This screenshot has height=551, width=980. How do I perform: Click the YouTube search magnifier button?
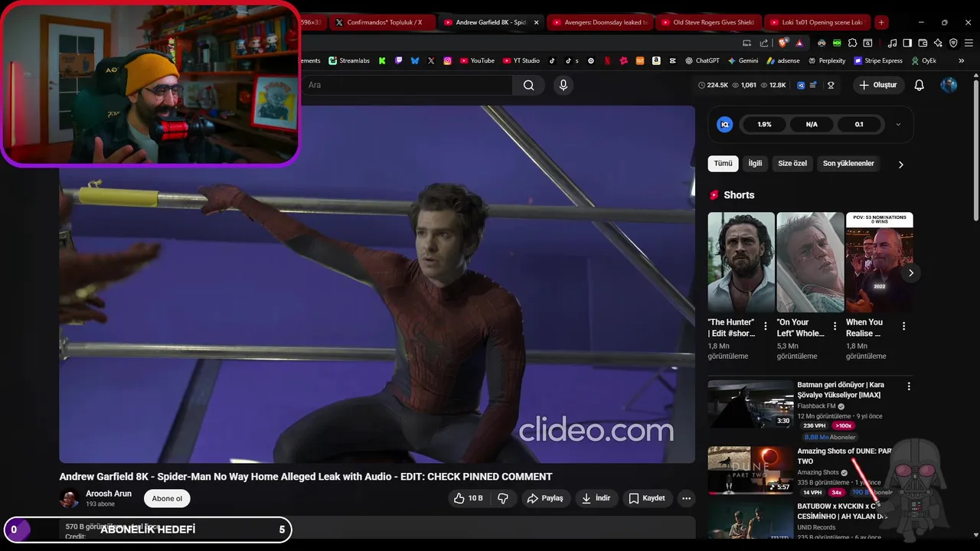528,85
